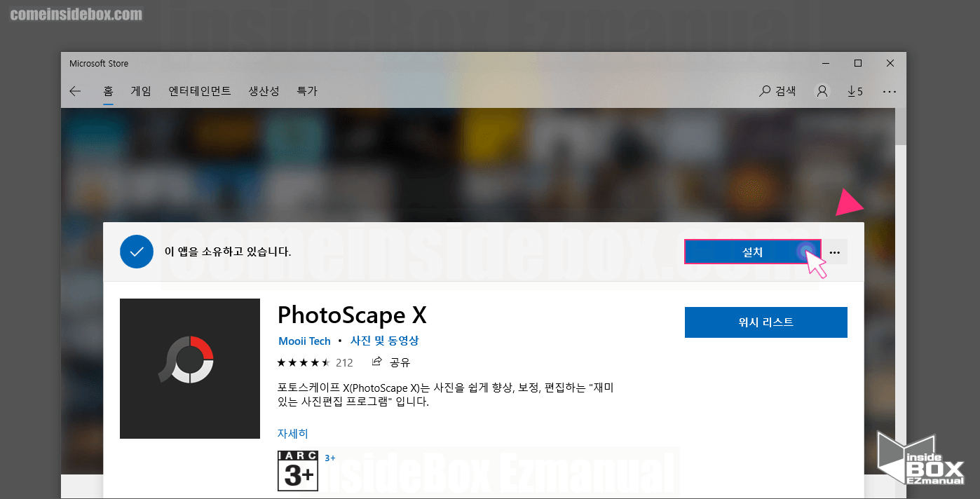Click the PhotoScape X app logo
Image resolution: width=980 pixels, height=499 pixels.
[190, 369]
